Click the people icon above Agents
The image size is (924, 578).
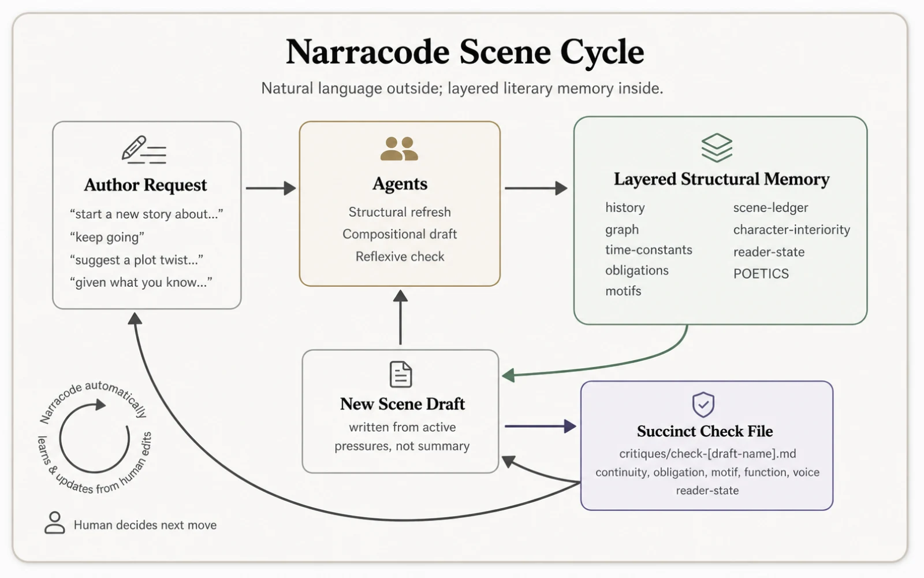[x=399, y=149]
